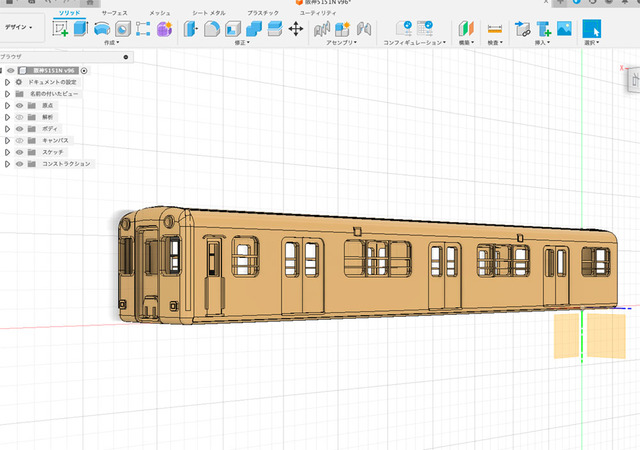This screenshot has height=450, width=640.
Task: Click the configuration table icon
Action: pos(425,29)
